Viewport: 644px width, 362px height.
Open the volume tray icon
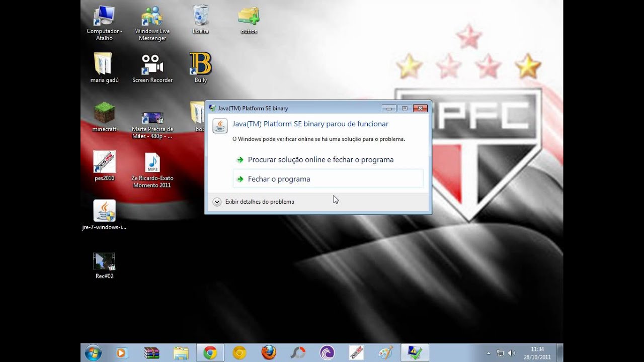point(512,353)
